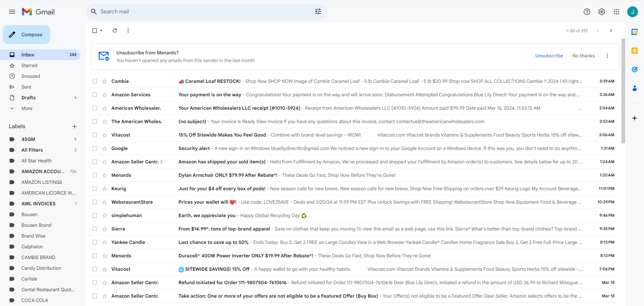Open Contacts side panel
The image size is (644, 306).
635,88
